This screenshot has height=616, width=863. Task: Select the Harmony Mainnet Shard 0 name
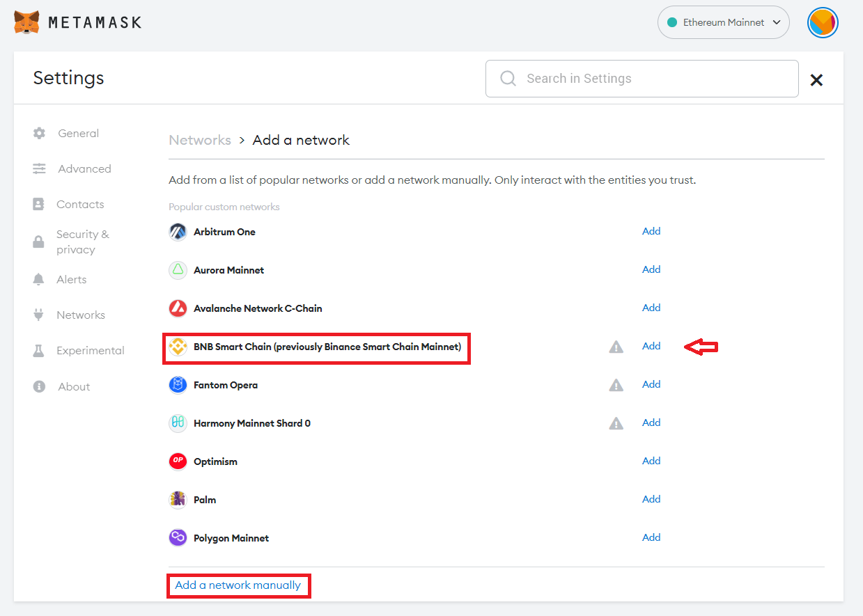coord(252,423)
